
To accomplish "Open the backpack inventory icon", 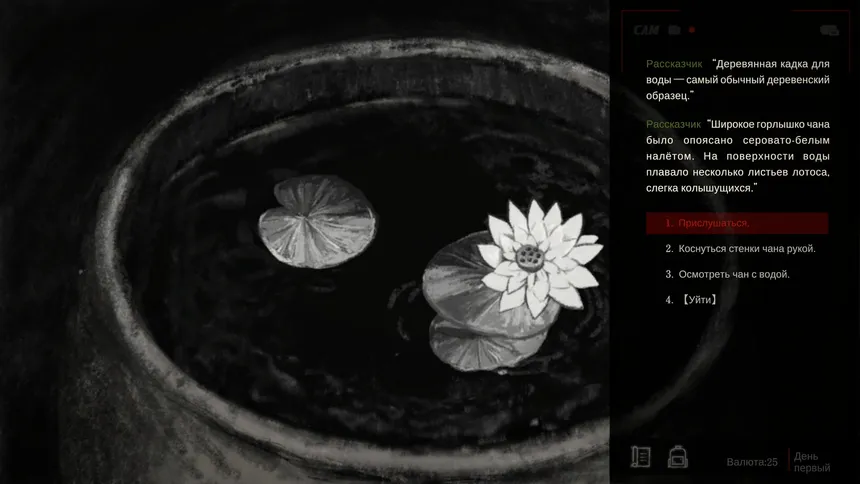I will click(677, 457).
